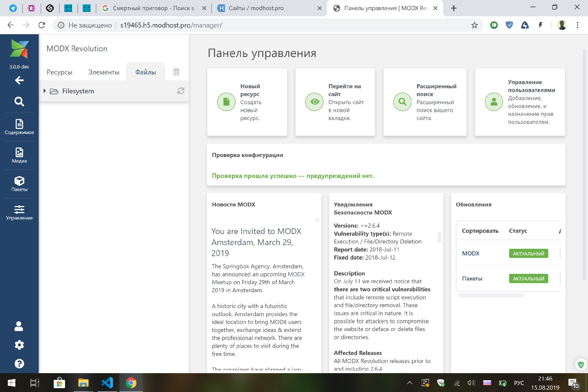The image size is (588, 392).
Task: Change the РУС input language indicator
Action: [x=519, y=383]
